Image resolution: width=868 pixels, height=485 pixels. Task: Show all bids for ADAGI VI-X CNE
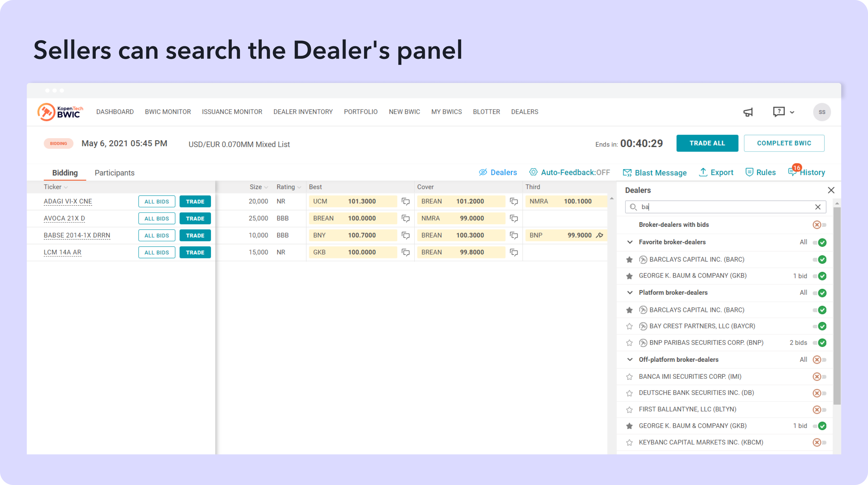[x=157, y=201]
